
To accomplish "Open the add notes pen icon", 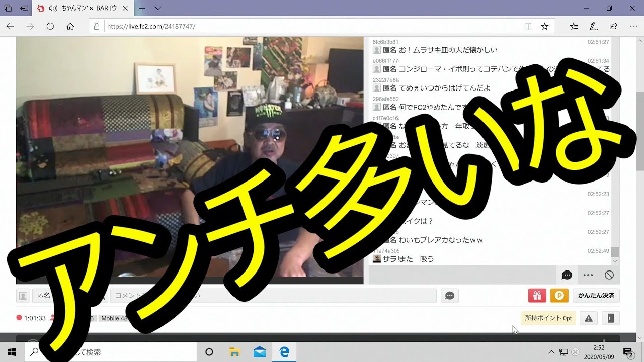I will click(x=594, y=26).
